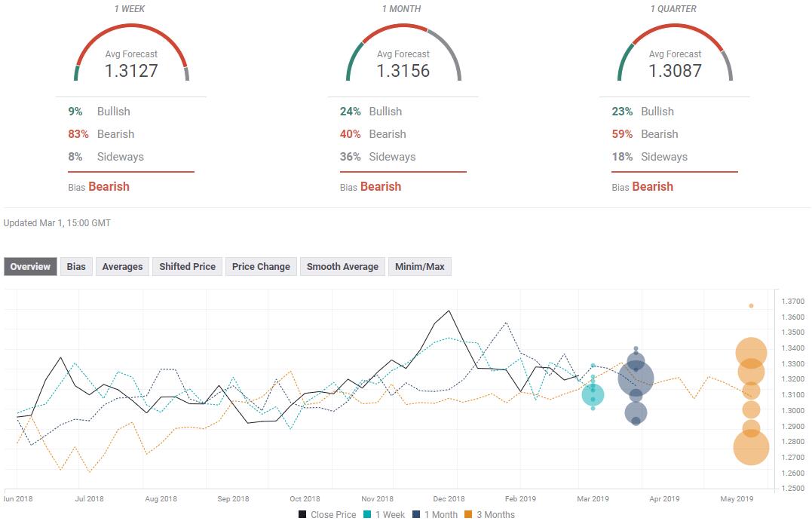Viewport: 812px width, 524px height.
Task: Click the teal 1 Week legend swatch
Action: [x=367, y=515]
